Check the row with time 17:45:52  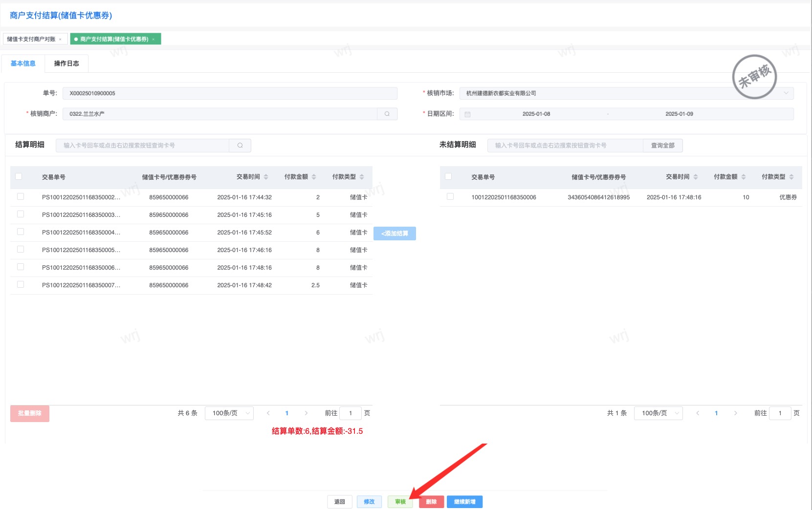tap(21, 232)
